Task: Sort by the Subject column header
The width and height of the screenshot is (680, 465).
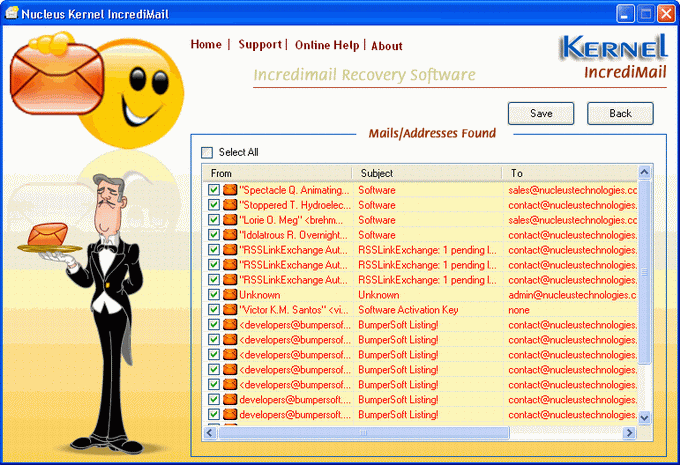Action: coord(428,173)
